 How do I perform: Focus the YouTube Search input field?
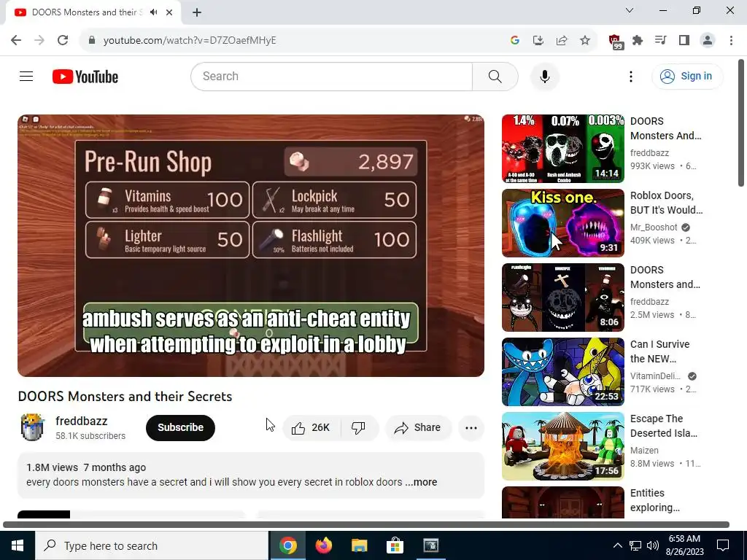click(332, 76)
